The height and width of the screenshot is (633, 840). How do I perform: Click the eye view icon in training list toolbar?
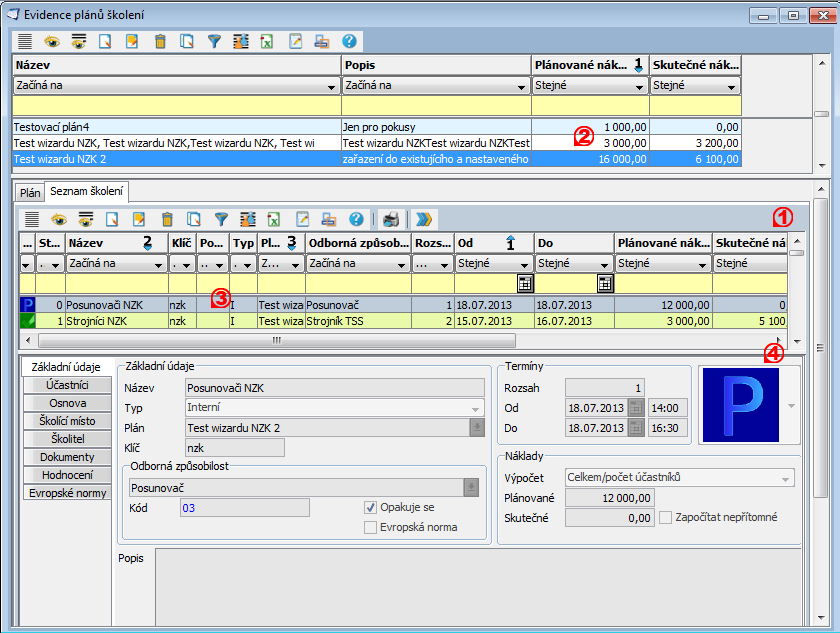pyautogui.click(x=59, y=219)
